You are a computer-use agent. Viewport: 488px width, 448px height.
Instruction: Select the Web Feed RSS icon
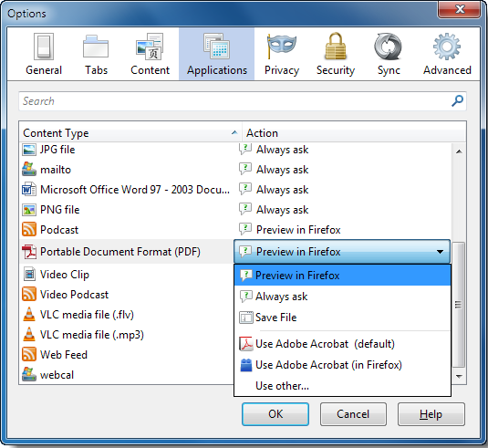[x=29, y=354]
